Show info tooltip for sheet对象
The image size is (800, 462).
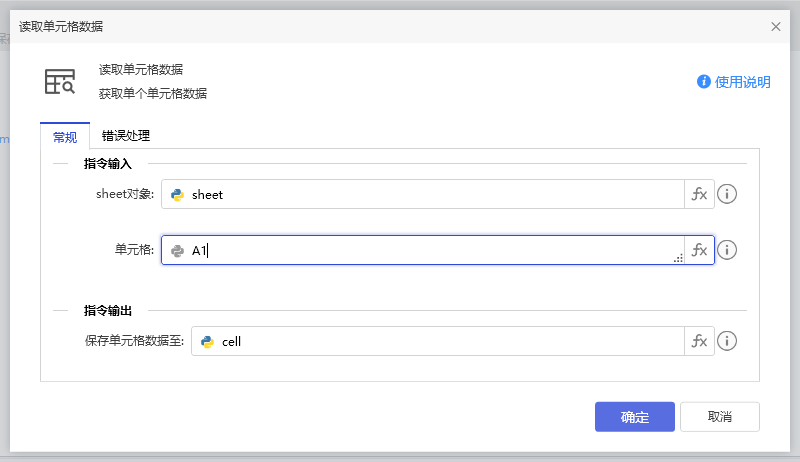[728, 194]
